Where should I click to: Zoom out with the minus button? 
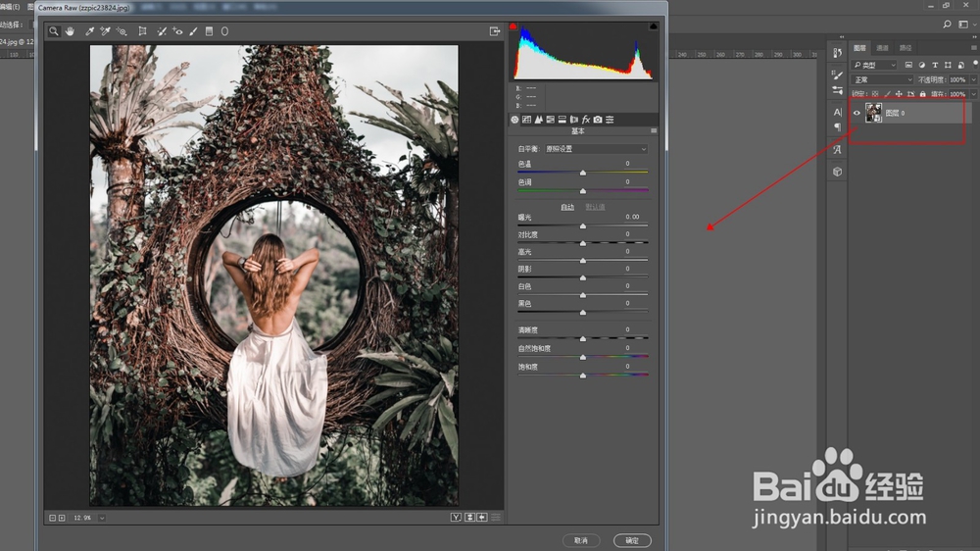click(53, 518)
